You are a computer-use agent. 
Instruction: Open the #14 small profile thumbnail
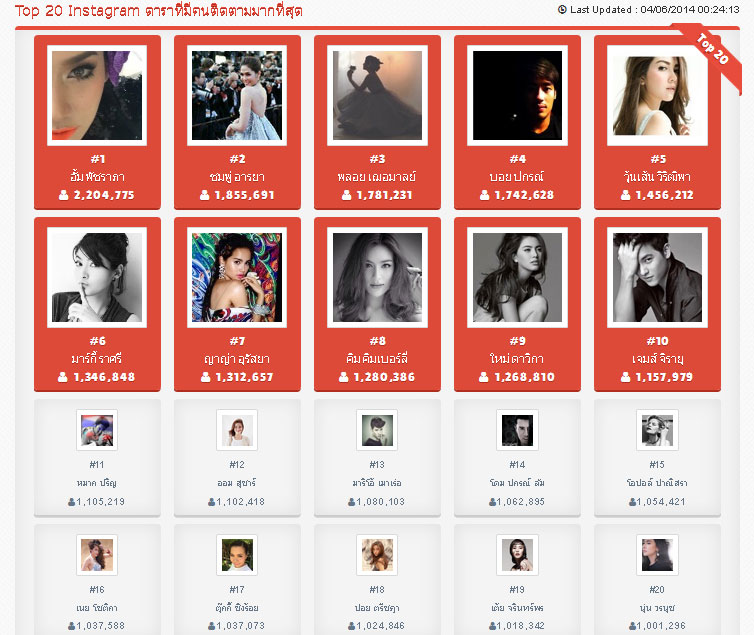(x=517, y=430)
